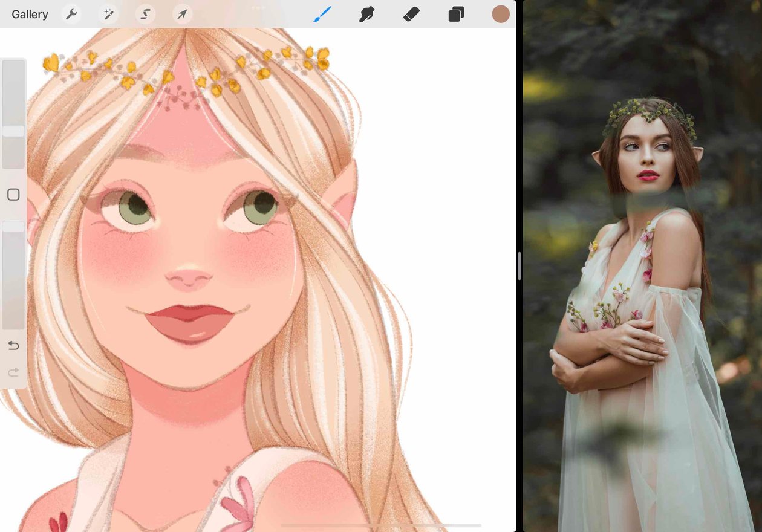Screen dimensions: 762x532
Task: Select the Brush tool
Action: point(322,14)
